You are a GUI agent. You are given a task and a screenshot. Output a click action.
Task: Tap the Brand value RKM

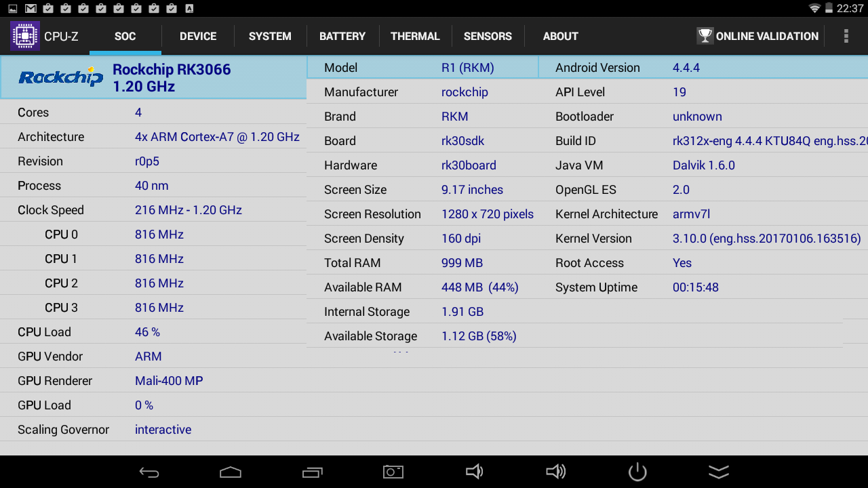(x=455, y=117)
